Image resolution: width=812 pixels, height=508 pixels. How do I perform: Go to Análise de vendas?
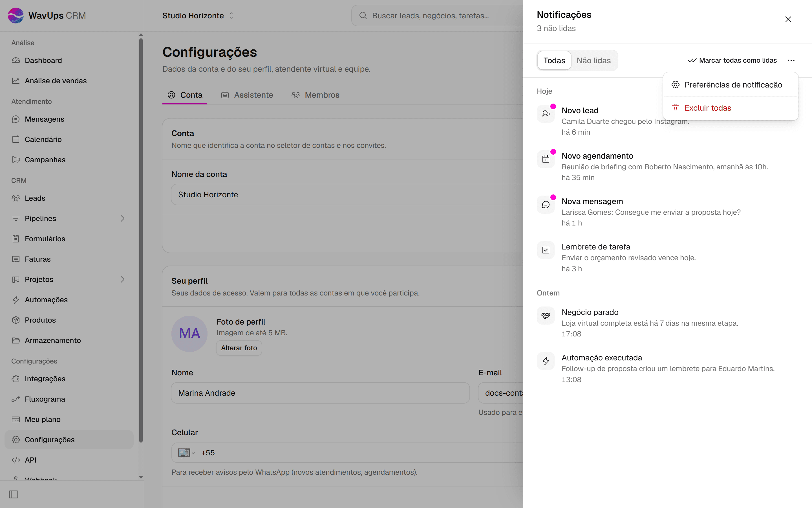(x=69, y=81)
